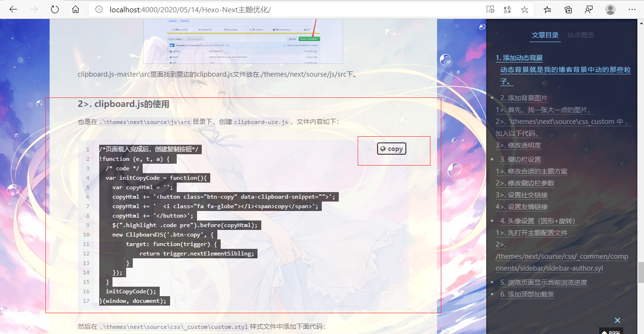
Task: Jump to section 2. 添加背景图片
Action: point(524,98)
